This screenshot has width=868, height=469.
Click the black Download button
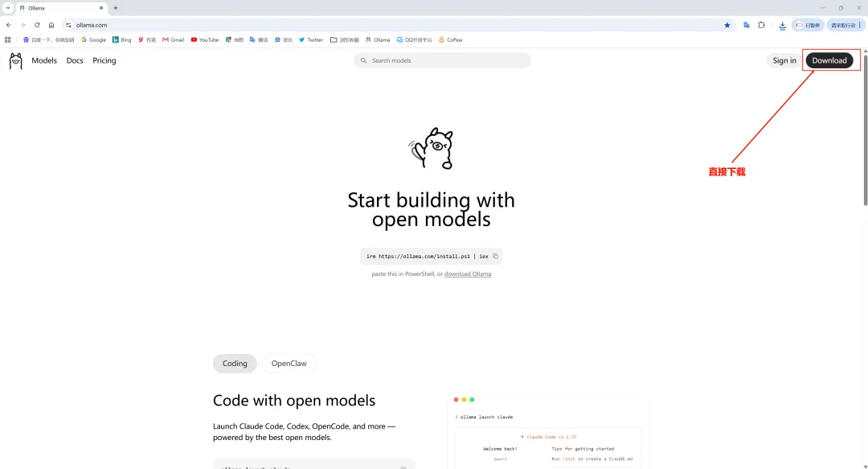tap(829, 60)
